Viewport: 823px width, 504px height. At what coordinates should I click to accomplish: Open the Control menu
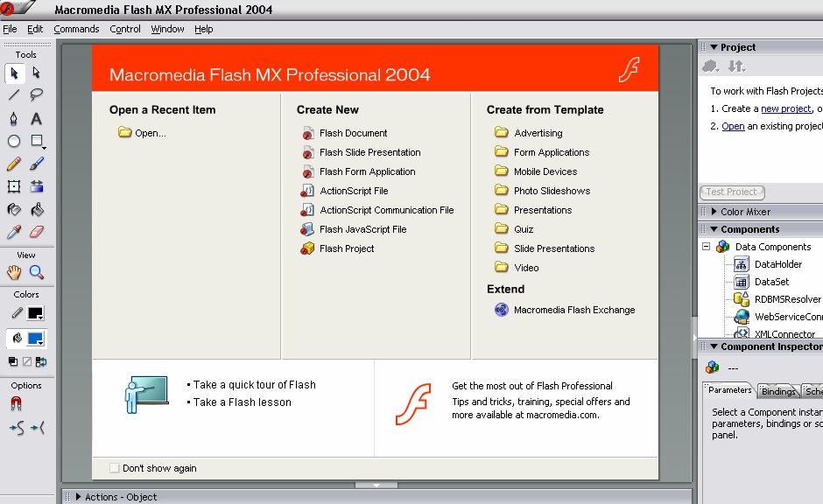pyautogui.click(x=125, y=29)
